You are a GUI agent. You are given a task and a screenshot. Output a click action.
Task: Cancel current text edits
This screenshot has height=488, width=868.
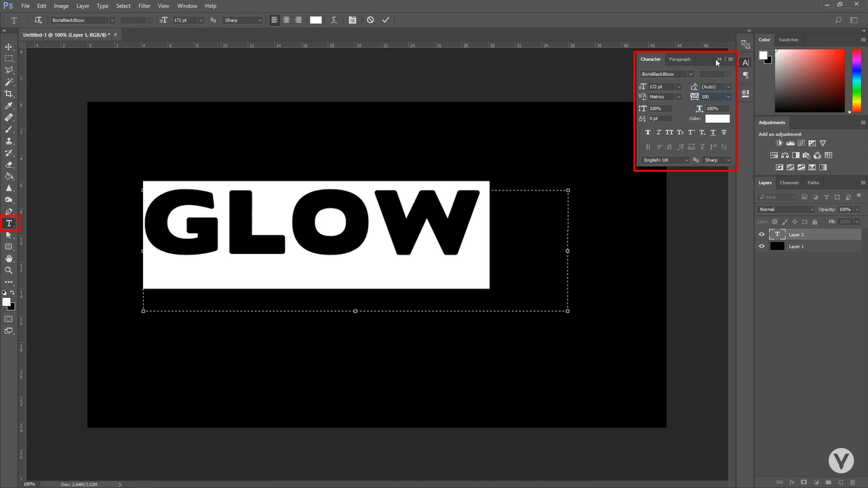[x=370, y=20]
